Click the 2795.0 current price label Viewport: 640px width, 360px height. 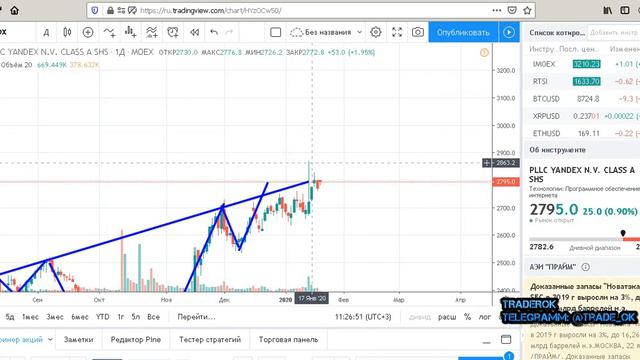506,182
